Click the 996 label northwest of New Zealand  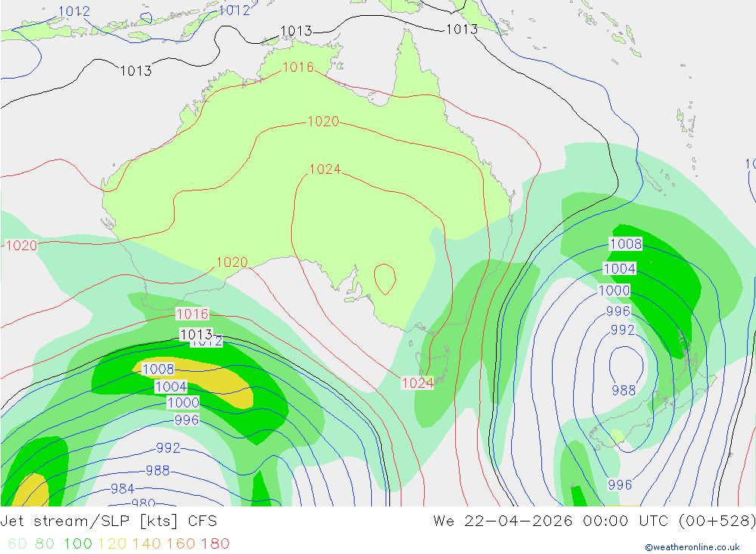pos(618,311)
